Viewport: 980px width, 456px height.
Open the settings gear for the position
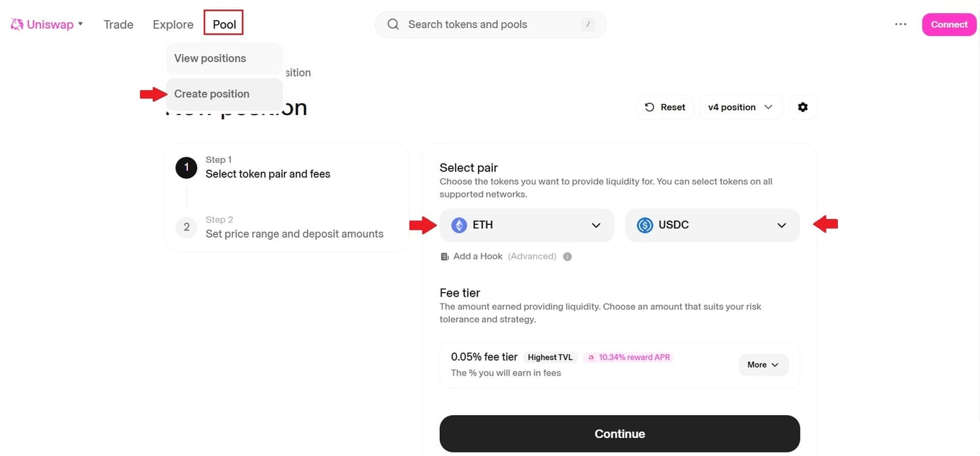803,106
